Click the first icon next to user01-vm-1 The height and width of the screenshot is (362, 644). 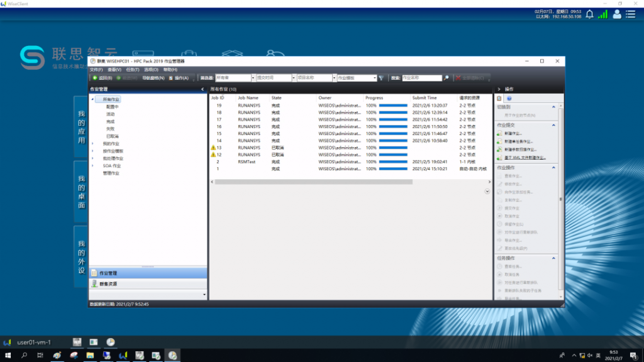click(77, 342)
